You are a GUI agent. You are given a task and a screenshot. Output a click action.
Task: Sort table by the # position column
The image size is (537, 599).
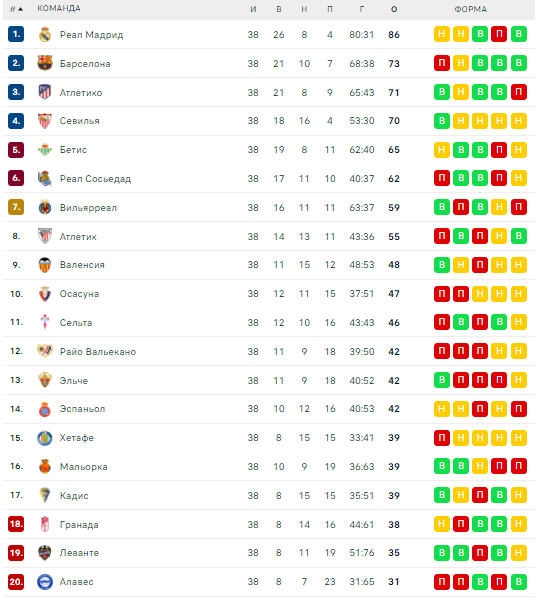click(x=16, y=9)
